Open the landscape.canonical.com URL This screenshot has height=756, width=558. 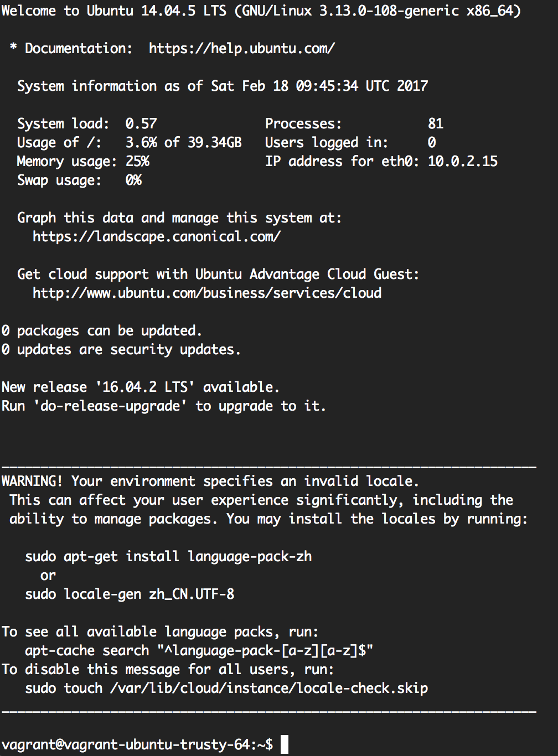[x=157, y=237]
